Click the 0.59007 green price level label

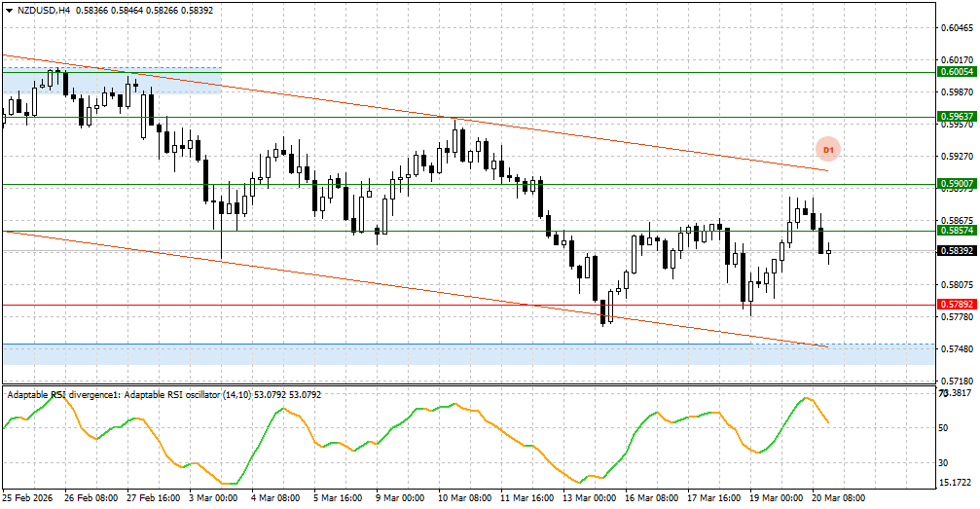957,184
